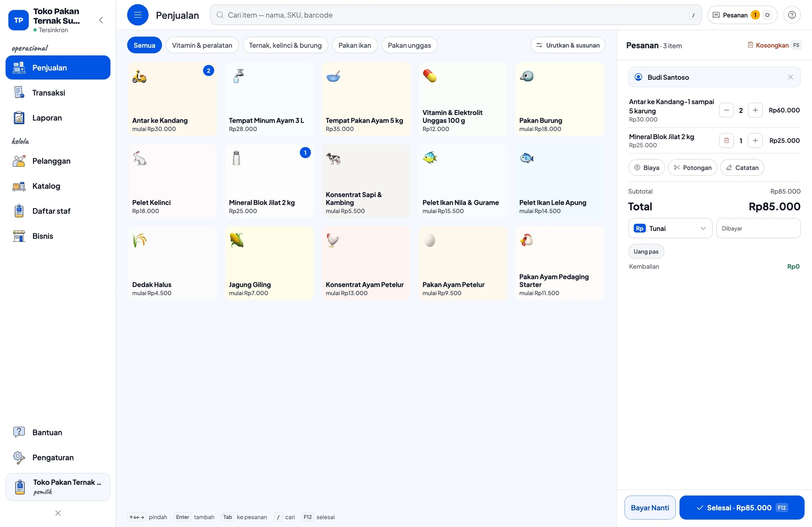This screenshot has width=812, height=527.
Task: Click the close X at sidebar bottom
Action: pos(58,513)
